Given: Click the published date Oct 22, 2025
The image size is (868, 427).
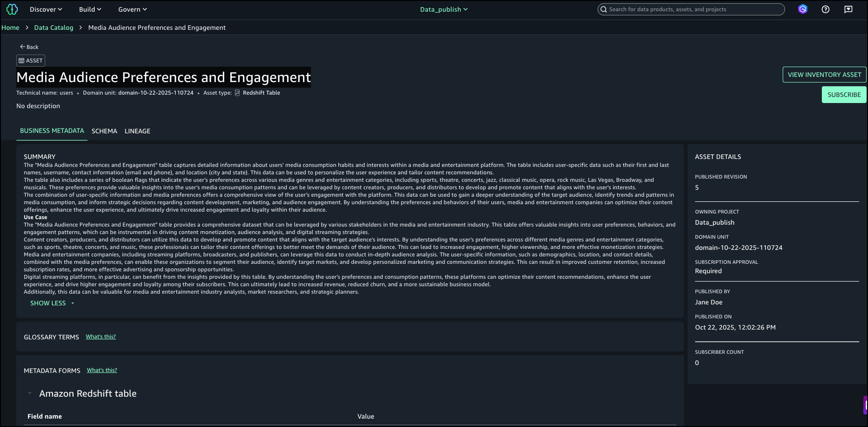Looking at the screenshot, I should 735,327.
